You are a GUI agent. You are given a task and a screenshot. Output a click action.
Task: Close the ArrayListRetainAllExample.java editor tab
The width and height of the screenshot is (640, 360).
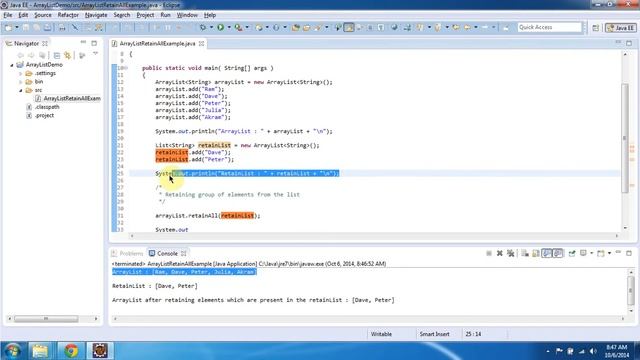[x=202, y=43]
